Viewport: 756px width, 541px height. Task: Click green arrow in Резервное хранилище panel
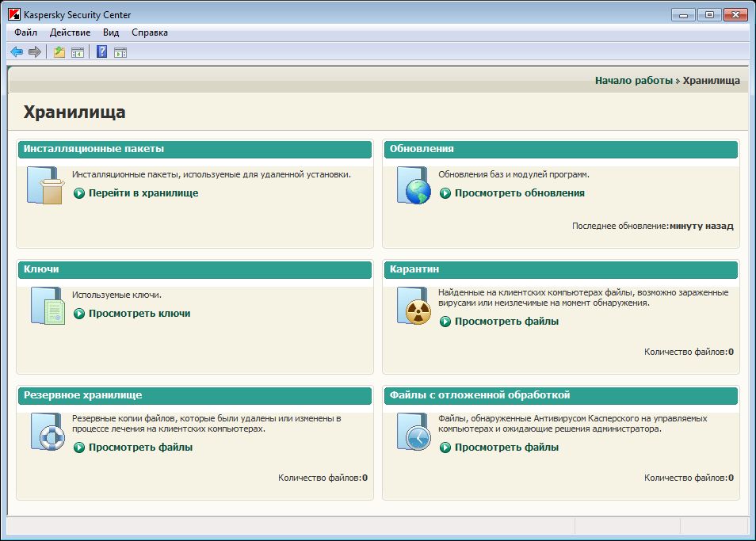point(79,448)
